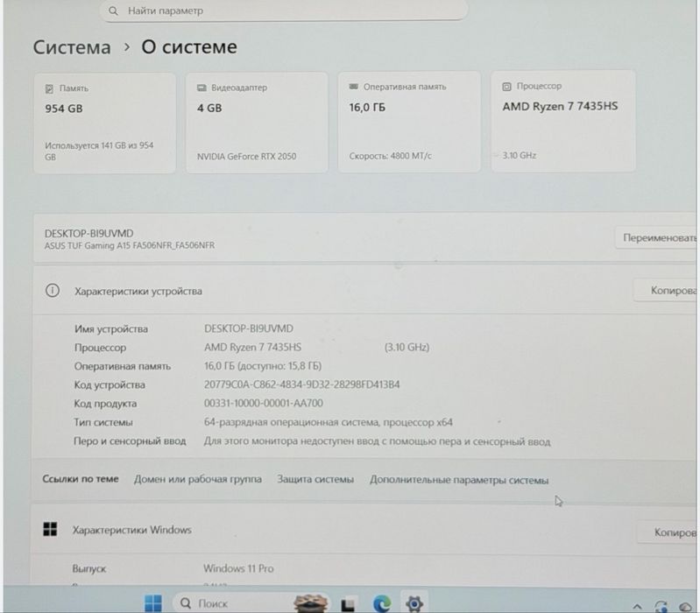Click 'Переименовать' rename PC button
The width and height of the screenshot is (700, 613).
(657, 238)
